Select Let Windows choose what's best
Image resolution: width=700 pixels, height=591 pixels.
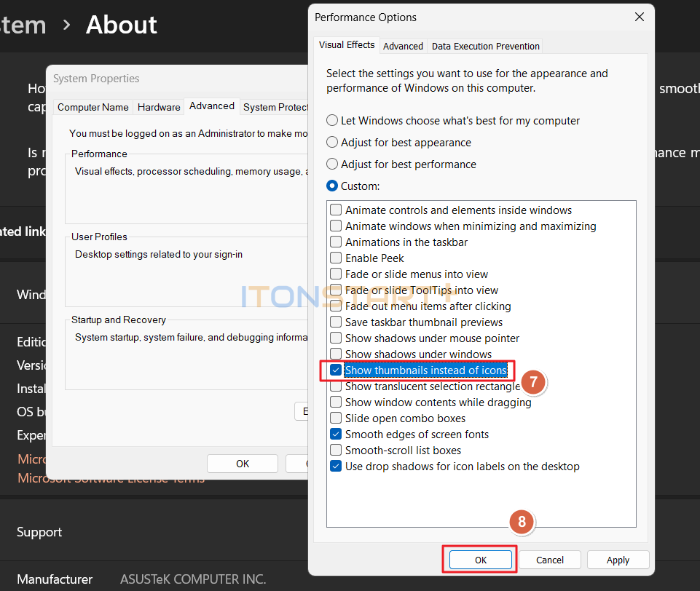point(333,121)
